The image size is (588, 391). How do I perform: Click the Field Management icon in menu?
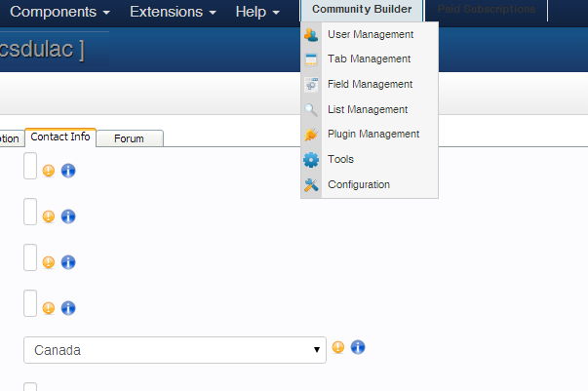(x=311, y=85)
